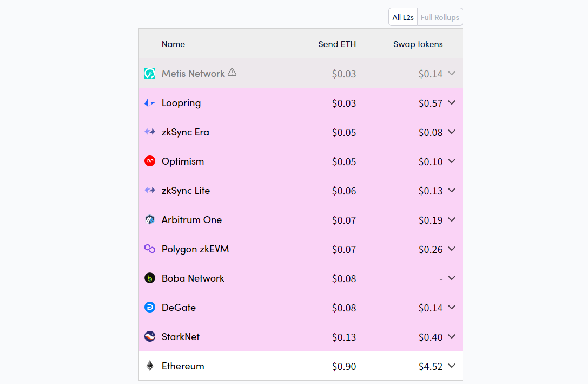The width and height of the screenshot is (588, 384).
Task: Expand the Ethereum row chevron
Action: 452,366
